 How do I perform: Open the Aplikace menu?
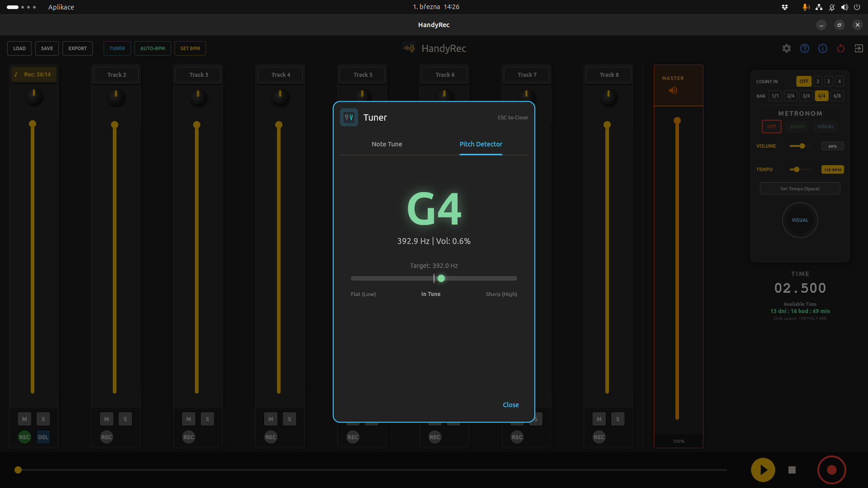pos(61,7)
